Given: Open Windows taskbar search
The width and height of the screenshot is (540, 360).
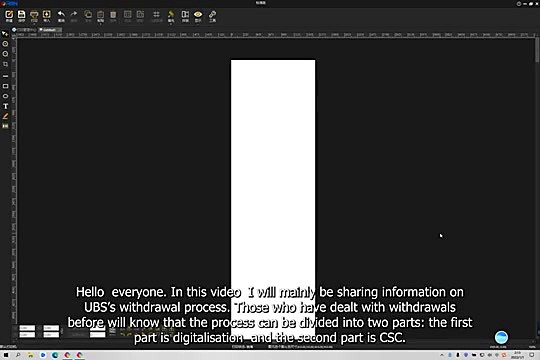Looking at the screenshot, I should pos(18,355).
